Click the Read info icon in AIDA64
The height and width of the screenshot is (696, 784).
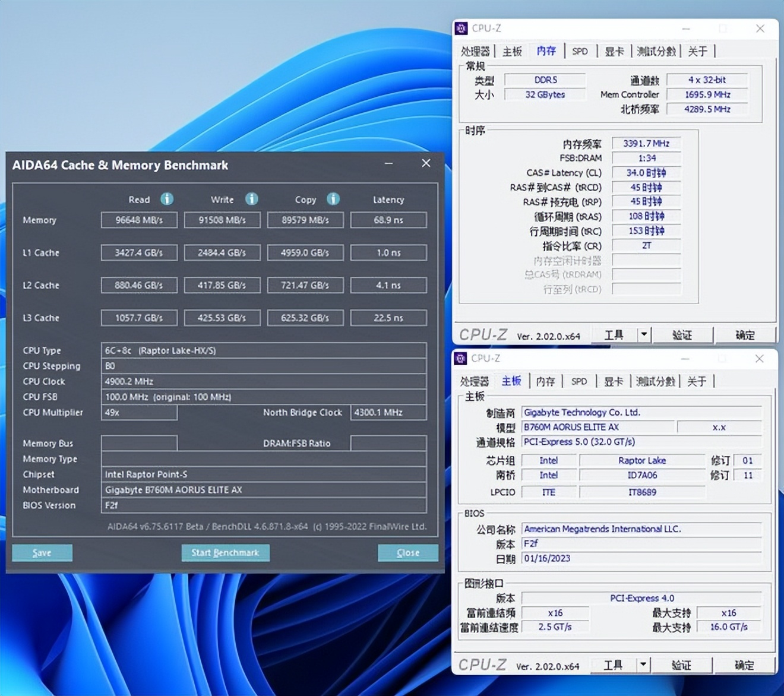(x=167, y=200)
